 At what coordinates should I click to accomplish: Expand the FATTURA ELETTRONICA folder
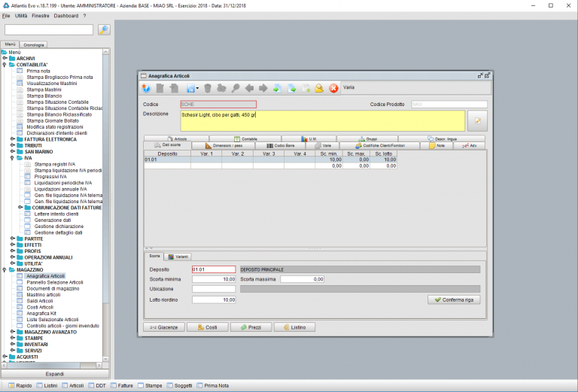click(x=13, y=139)
